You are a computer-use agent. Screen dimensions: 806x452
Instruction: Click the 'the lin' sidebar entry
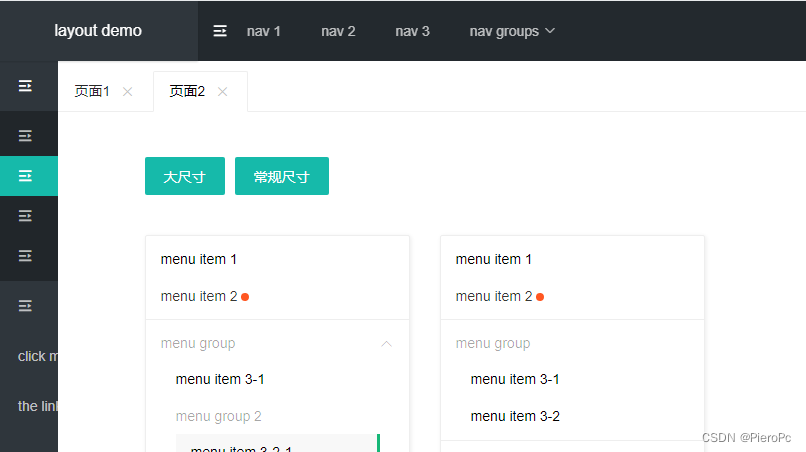tap(38, 406)
